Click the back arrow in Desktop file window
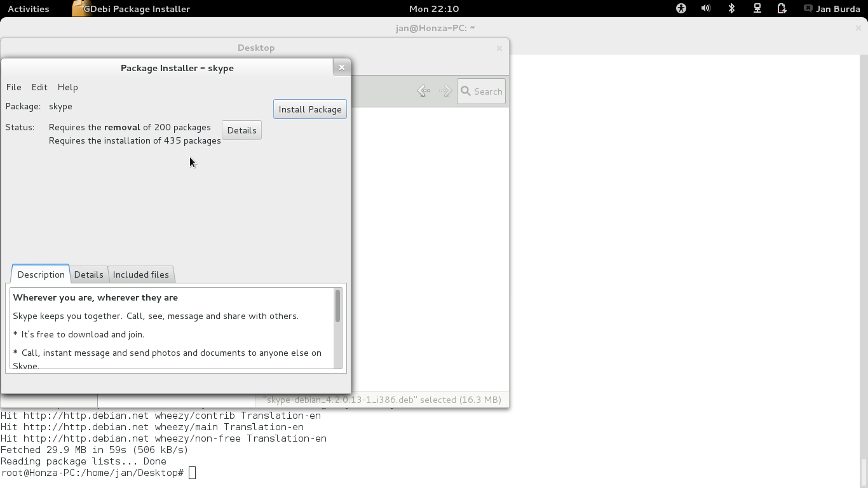The width and height of the screenshot is (868, 488). (424, 91)
